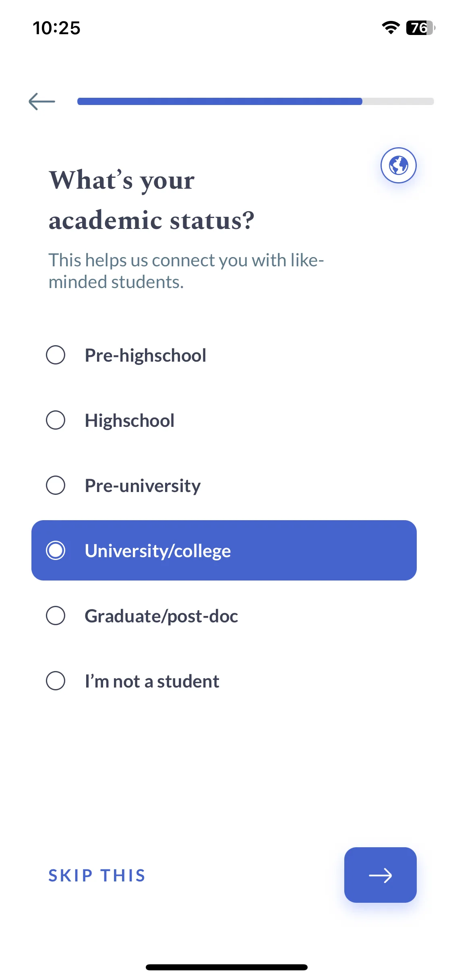This screenshot has height=980, width=453.
Task: Choose the Pre-university radio button
Action: click(x=56, y=485)
